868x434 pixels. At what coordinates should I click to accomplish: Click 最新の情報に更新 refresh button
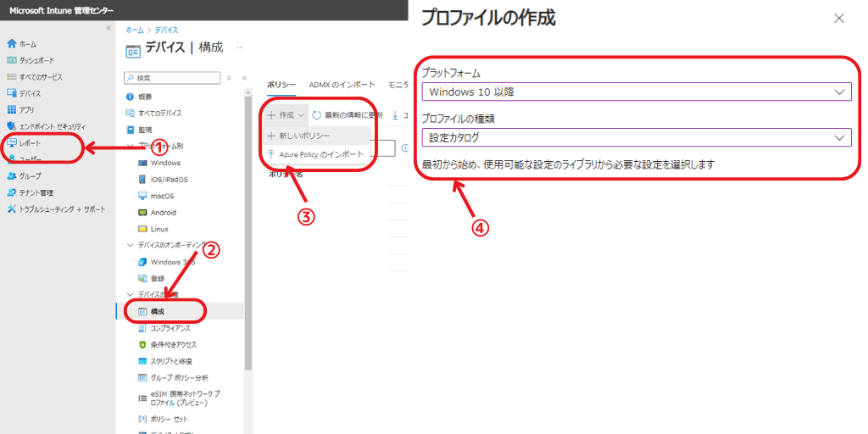[x=348, y=115]
